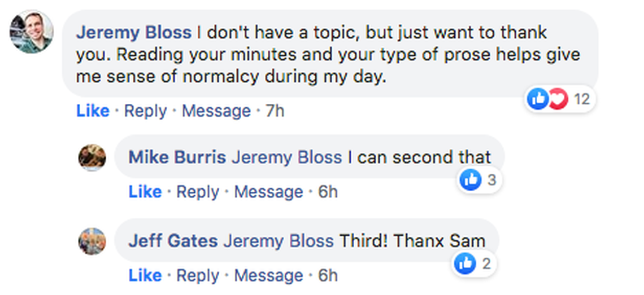Click Jeff Gates's profile avatar

92,241
